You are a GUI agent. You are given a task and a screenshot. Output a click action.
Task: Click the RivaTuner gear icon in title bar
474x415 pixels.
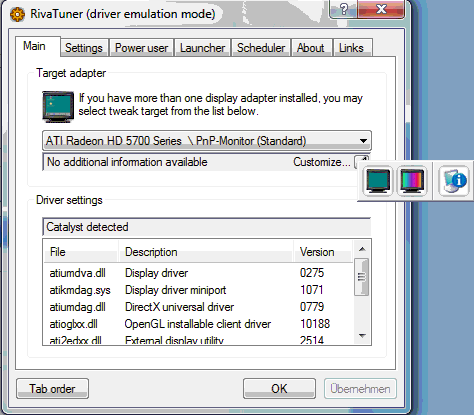click(x=18, y=14)
